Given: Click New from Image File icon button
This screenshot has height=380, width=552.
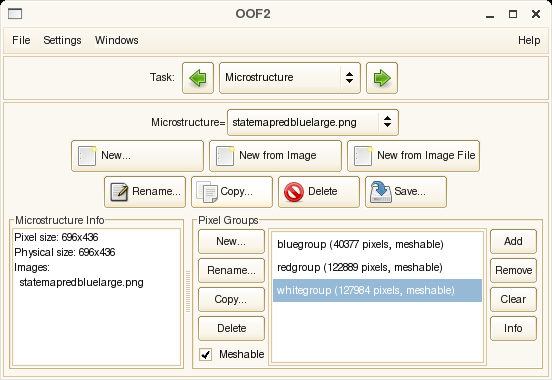Looking at the screenshot, I should pyautogui.click(x=413, y=156).
